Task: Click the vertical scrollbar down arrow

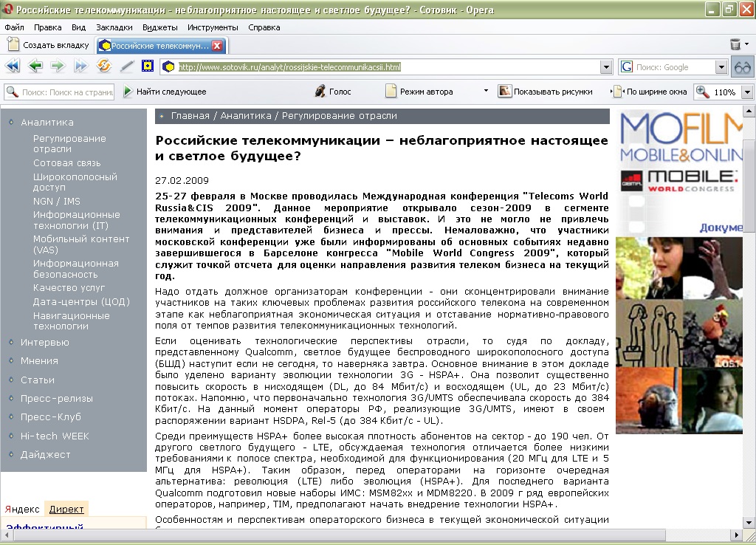Action: click(x=749, y=522)
